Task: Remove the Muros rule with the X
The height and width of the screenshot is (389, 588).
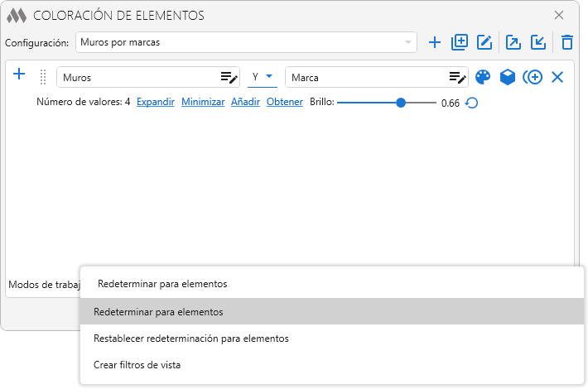Action: (557, 77)
